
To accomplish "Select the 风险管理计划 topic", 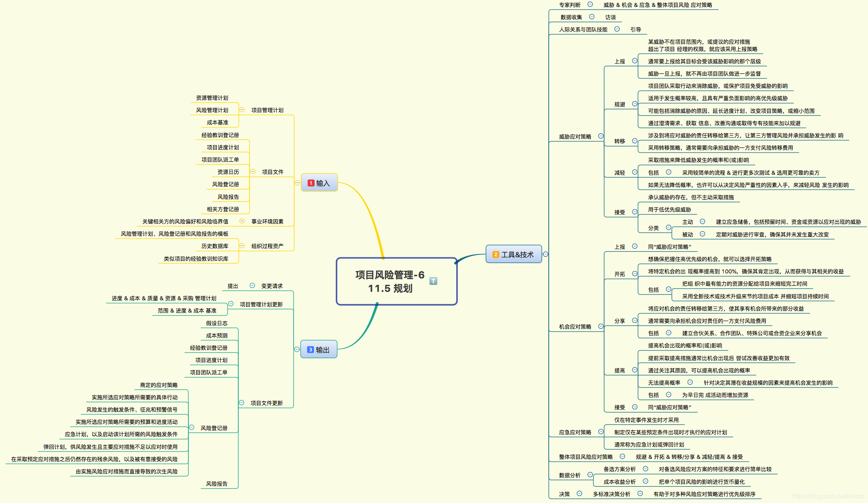I will coord(212,110).
